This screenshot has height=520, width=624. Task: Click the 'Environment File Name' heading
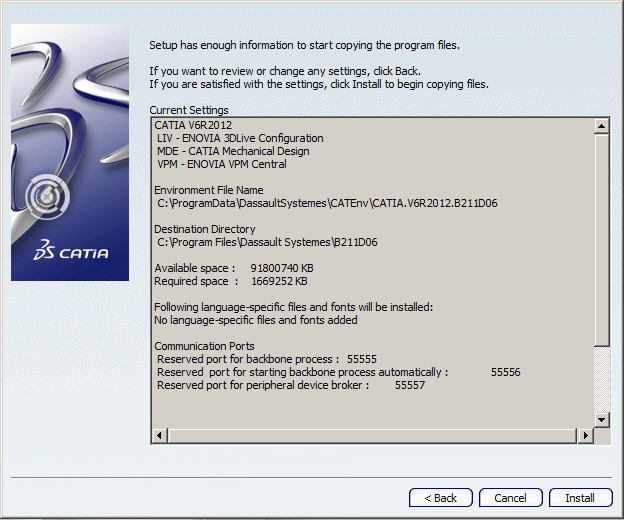pyautogui.click(x=209, y=190)
